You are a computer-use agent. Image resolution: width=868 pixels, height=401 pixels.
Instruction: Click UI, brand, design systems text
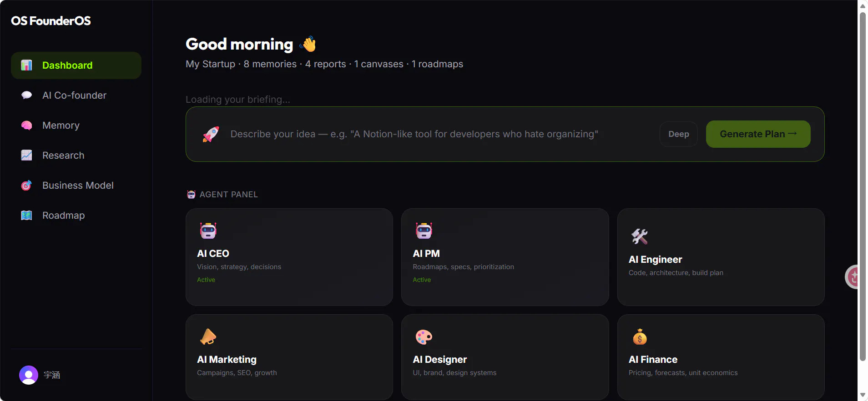pos(454,373)
